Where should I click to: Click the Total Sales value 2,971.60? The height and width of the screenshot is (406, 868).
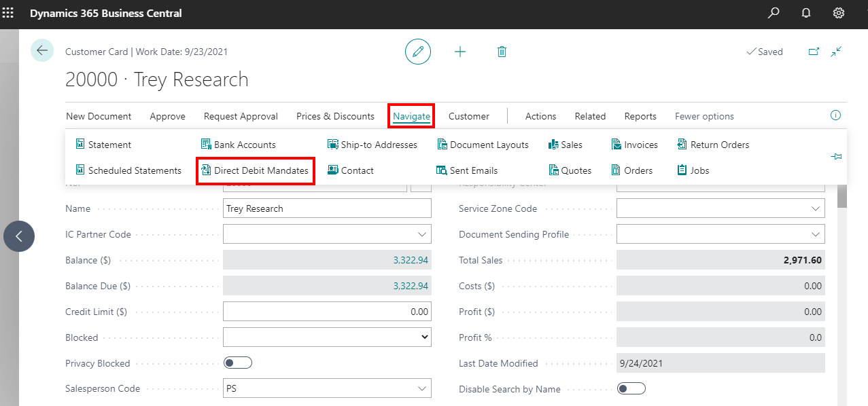coord(802,260)
